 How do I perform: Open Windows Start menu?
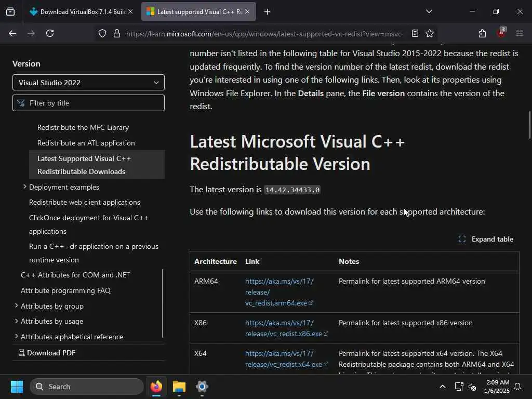(x=17, y=387)
